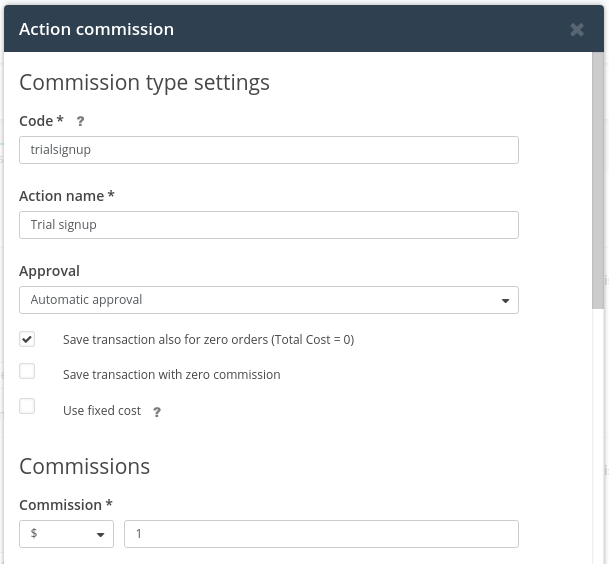Close the Action commission dialog

coord(577,30)
